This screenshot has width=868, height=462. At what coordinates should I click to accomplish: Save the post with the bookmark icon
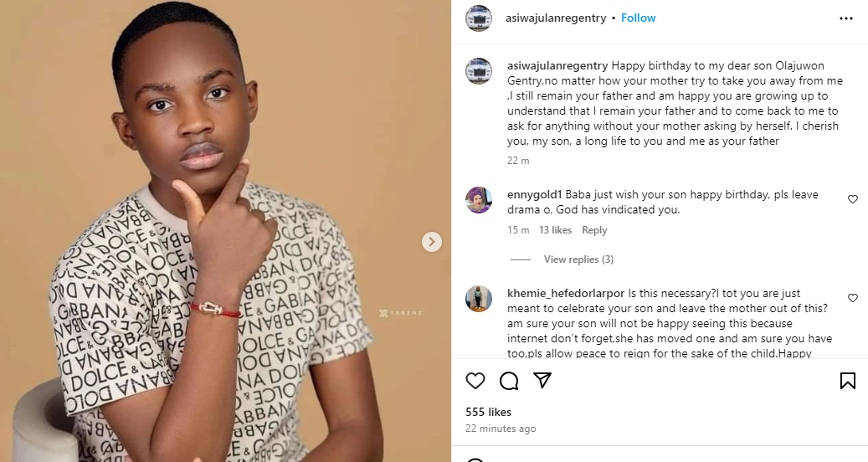pyautogui.click(x=847, y=381)
